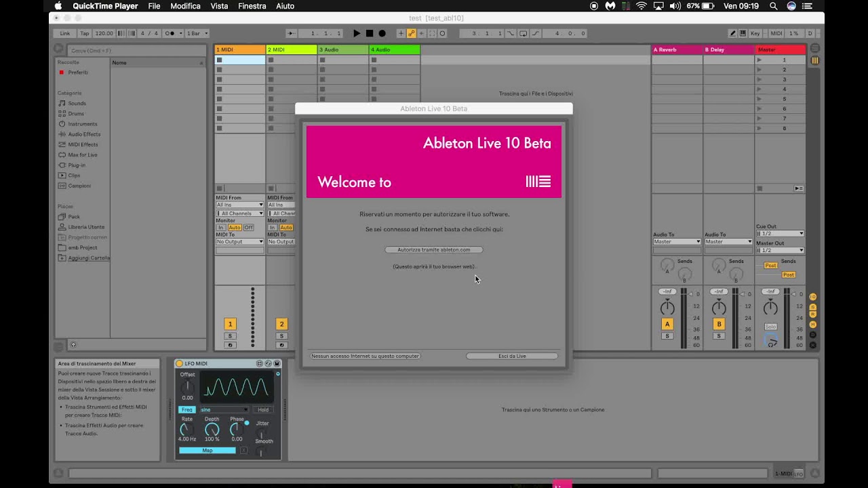868x488 pixels.
Task: Open Master Out dropdown
Action: (780, 251)
